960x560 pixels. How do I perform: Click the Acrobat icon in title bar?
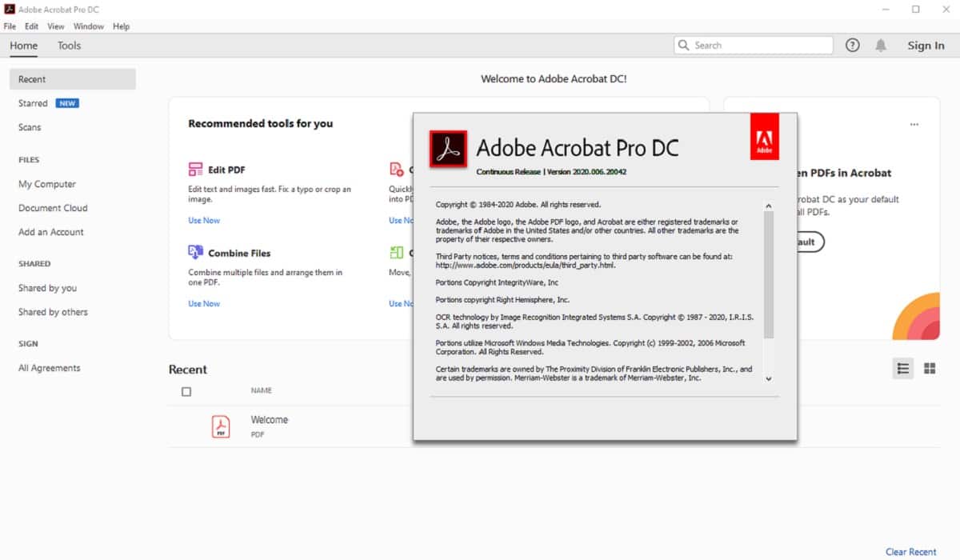click(x=9, y=10)
